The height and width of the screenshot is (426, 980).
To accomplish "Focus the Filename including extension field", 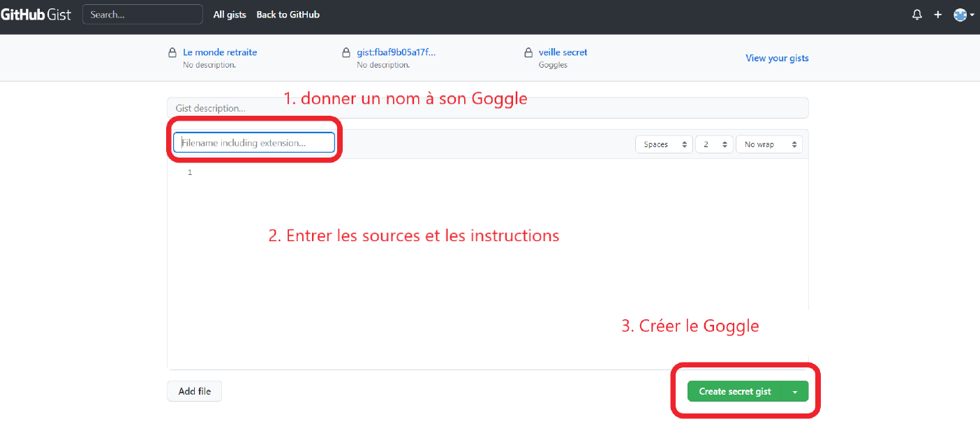I will point(254,143).
